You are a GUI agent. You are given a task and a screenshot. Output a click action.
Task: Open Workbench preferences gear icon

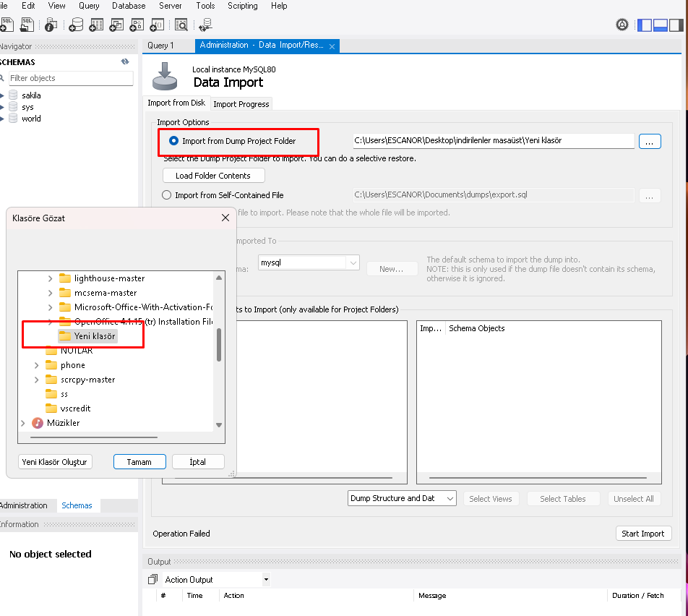click(622, 25)
